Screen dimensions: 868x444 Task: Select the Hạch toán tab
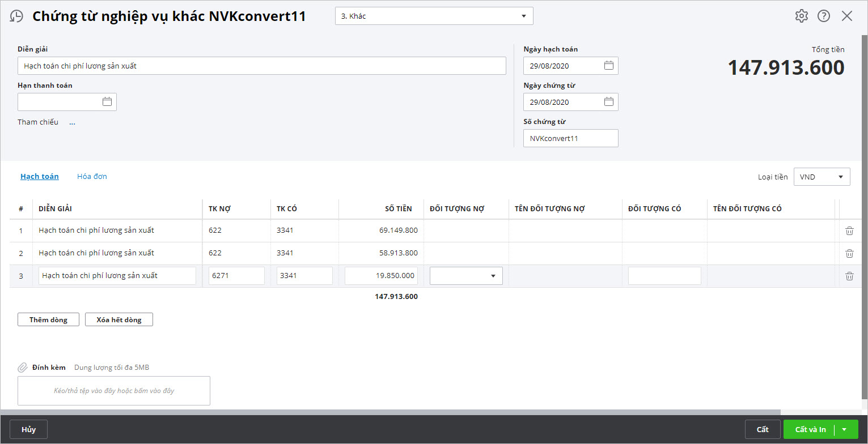point(40,176)
